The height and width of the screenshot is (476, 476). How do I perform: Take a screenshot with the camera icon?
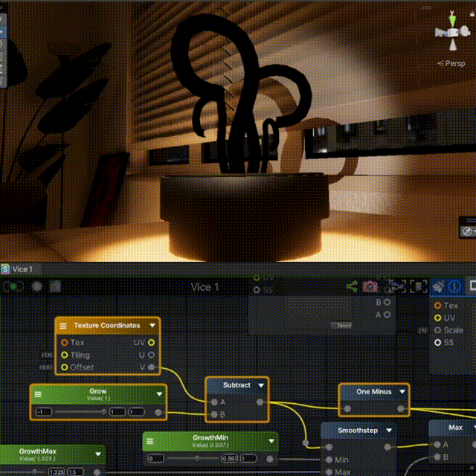pyautogui.click(x=370, y=286)
